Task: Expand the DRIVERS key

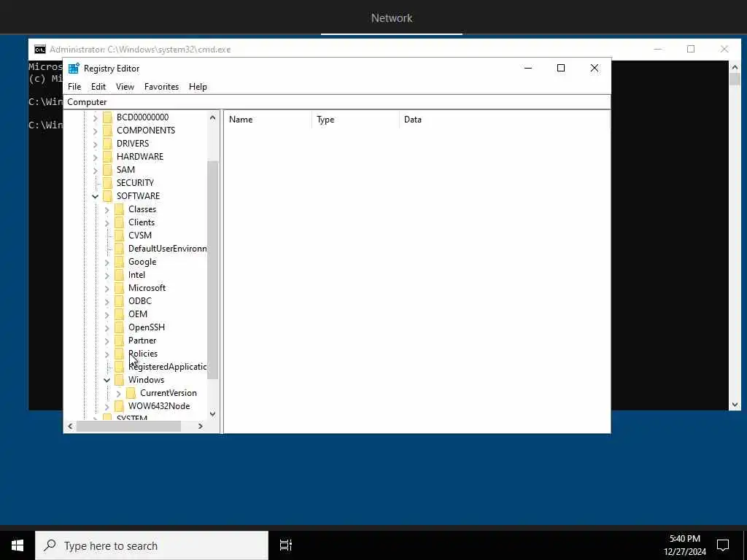Action: pos(96,144)
